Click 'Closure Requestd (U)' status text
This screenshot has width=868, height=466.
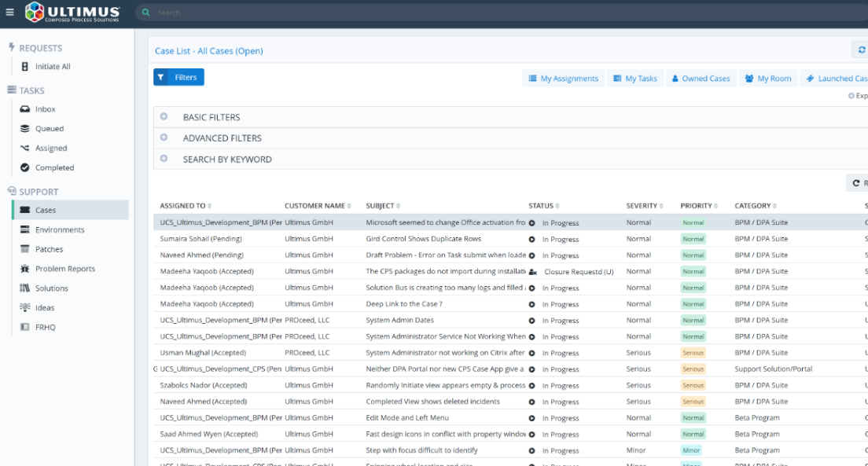click(x=579, y=272)
